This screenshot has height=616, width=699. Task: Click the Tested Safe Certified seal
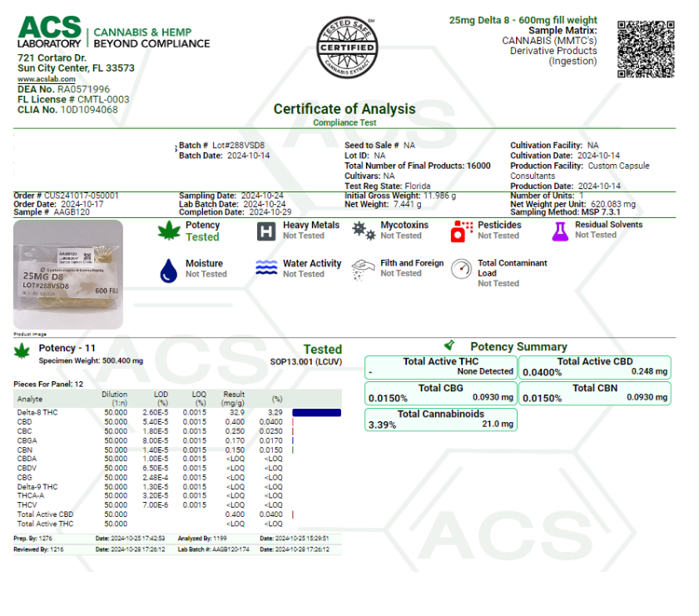tap(348, 48)
